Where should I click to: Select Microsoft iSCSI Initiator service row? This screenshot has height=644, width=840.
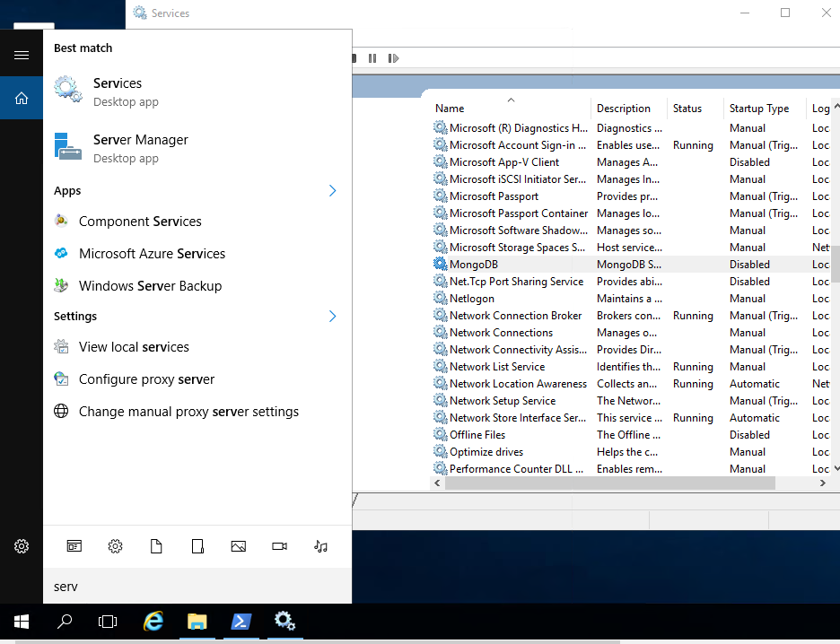pyautogui.click(x=631, y=179)
